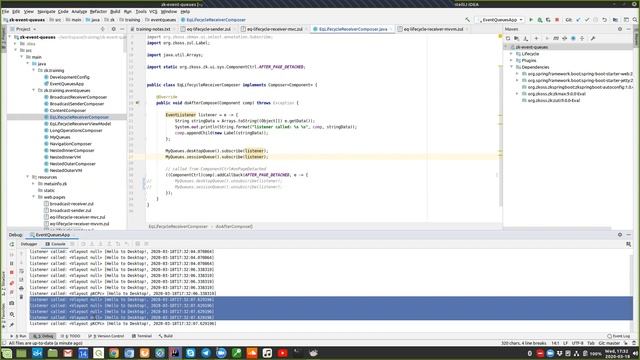Image resolution: width=640 pixels, height=360 pixels.
Task: Stop the app using the red square in top toolbar
Action: (x=557, y=20)
